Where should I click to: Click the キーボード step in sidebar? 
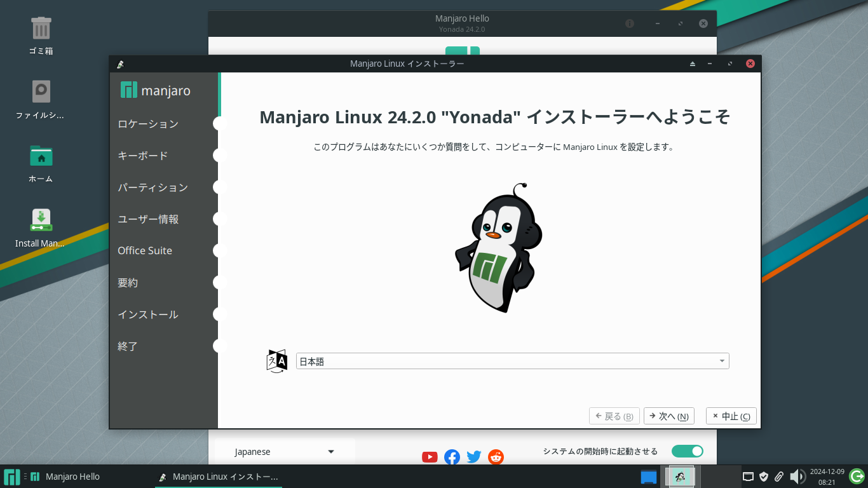point(143,156)
